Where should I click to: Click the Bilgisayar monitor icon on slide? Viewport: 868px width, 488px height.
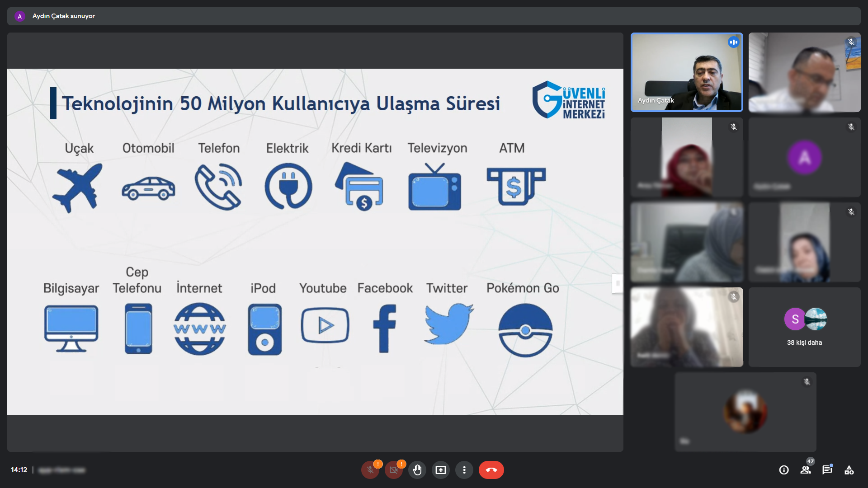pos(71,328)
